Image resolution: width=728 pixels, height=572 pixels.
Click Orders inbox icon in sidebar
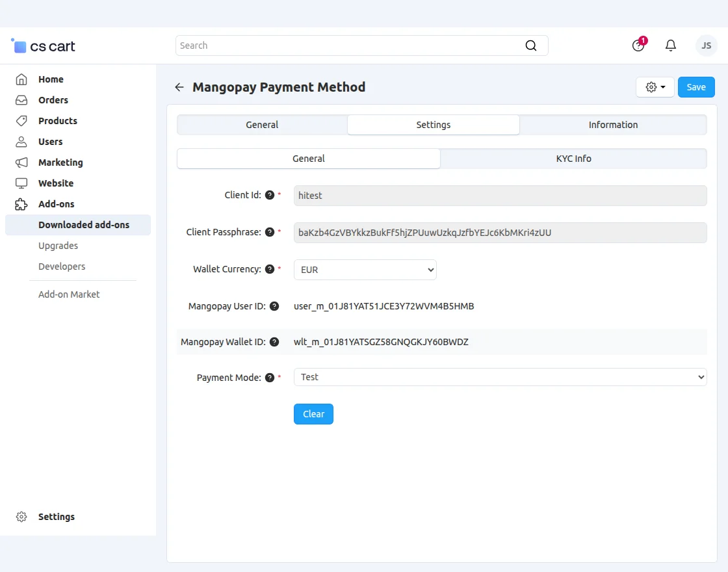click(21, 100)
